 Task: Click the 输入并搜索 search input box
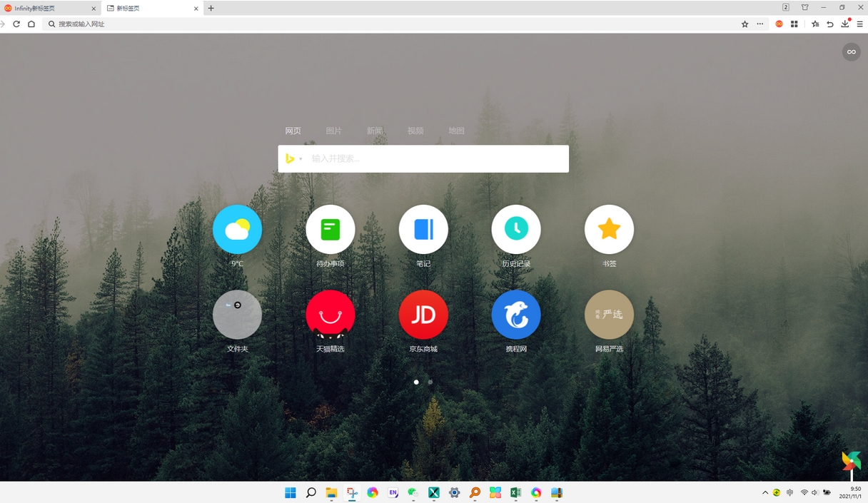pyautogui.click(x=437, y=158)
